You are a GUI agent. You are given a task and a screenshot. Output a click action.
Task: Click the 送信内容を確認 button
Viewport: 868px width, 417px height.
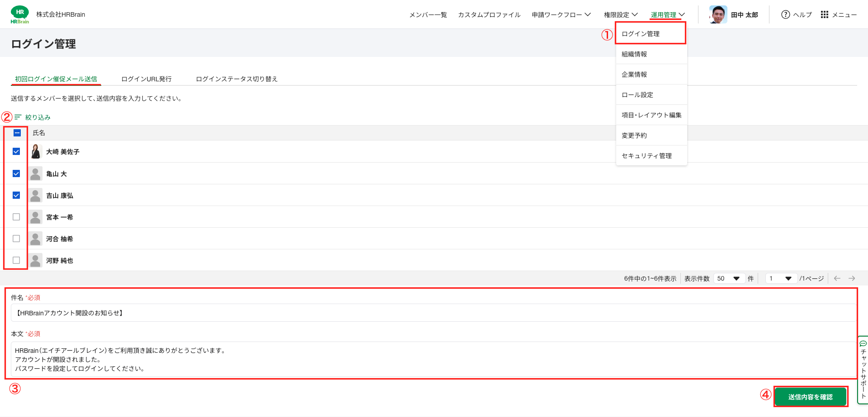click(810, 397)
